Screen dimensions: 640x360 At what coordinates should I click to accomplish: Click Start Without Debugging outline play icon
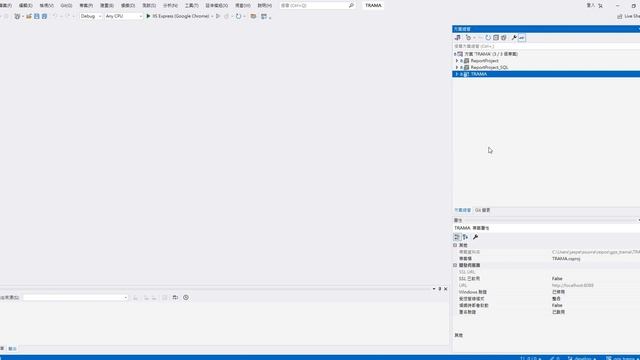(218, 16)
